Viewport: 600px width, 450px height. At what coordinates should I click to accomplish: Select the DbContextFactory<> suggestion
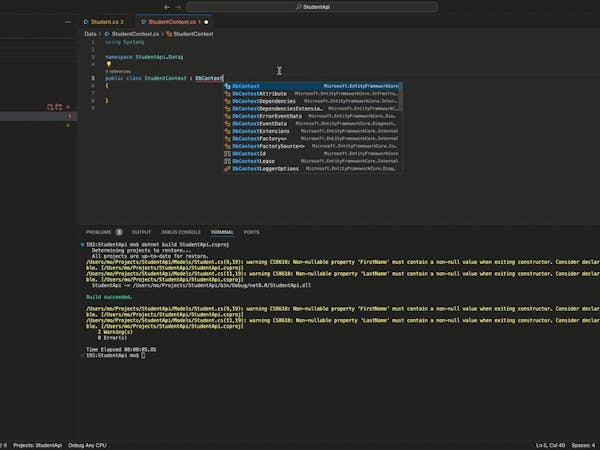click(x=312, y=139)
